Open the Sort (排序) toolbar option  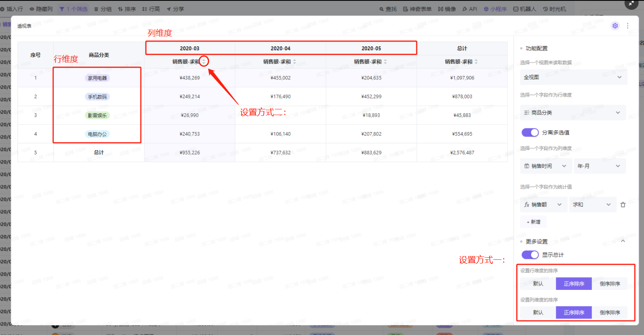tap(127, 9)
